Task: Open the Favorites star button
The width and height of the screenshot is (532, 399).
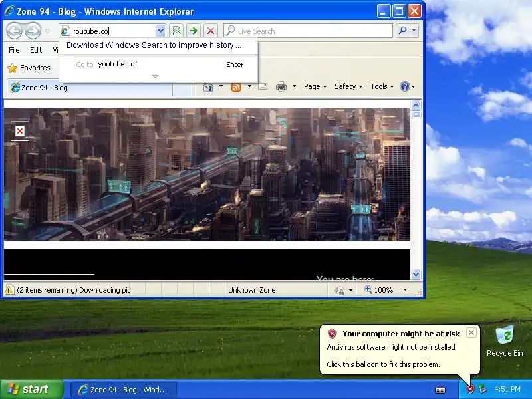Action: [29, 68]
